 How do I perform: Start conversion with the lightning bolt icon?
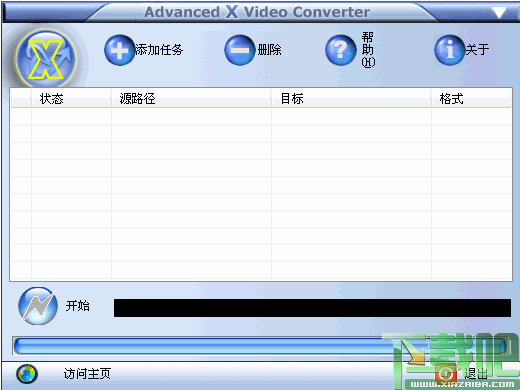(38, 306)
